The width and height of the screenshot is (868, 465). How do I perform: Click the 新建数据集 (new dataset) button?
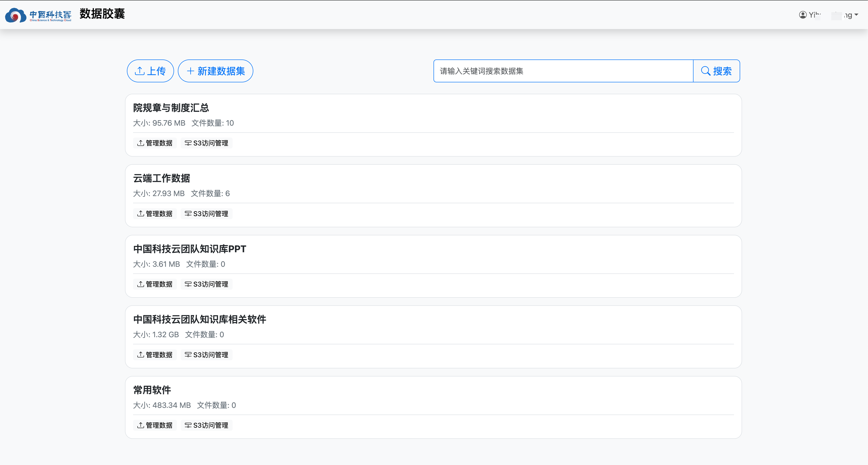[x=215, y=71]
